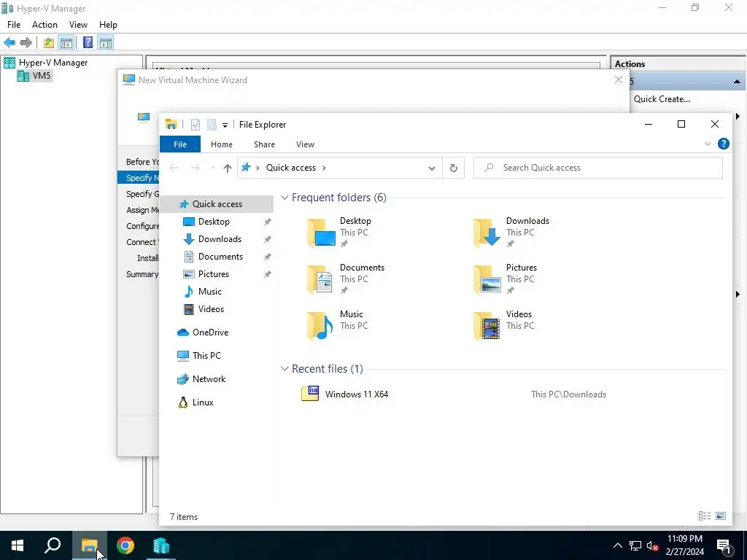This screenshot has width=747, height=560.
Task: Open the notification center icon
Action: [724, 545]
